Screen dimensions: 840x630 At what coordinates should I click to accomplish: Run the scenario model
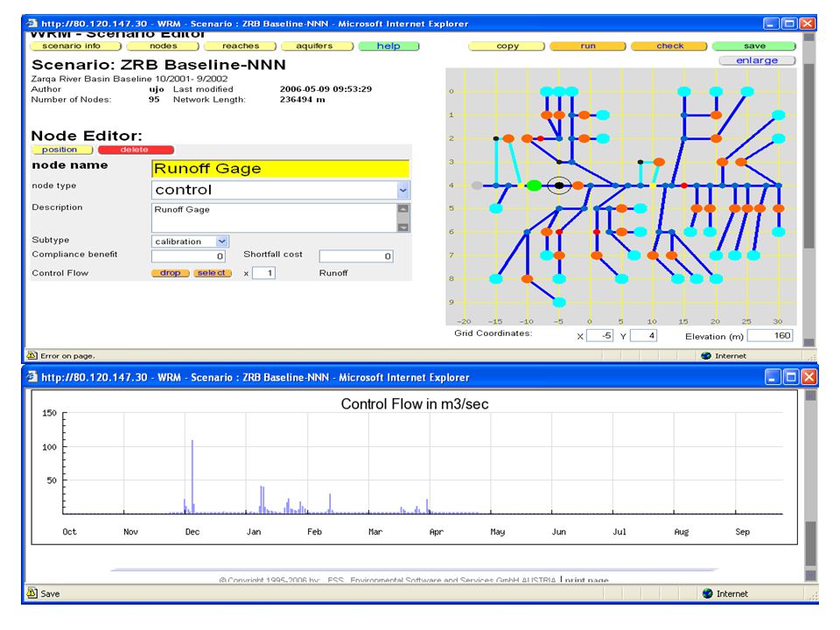tap(588, 46)
